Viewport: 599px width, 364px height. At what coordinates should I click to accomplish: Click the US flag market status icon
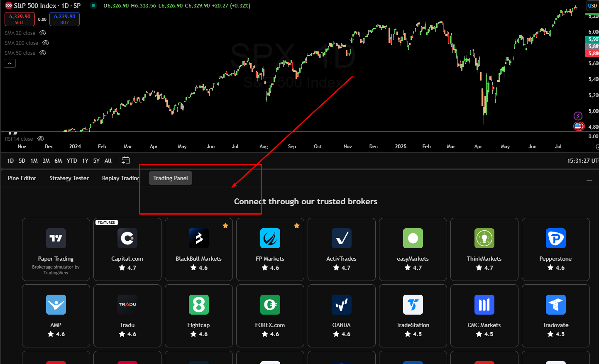(x=578, y=126)
